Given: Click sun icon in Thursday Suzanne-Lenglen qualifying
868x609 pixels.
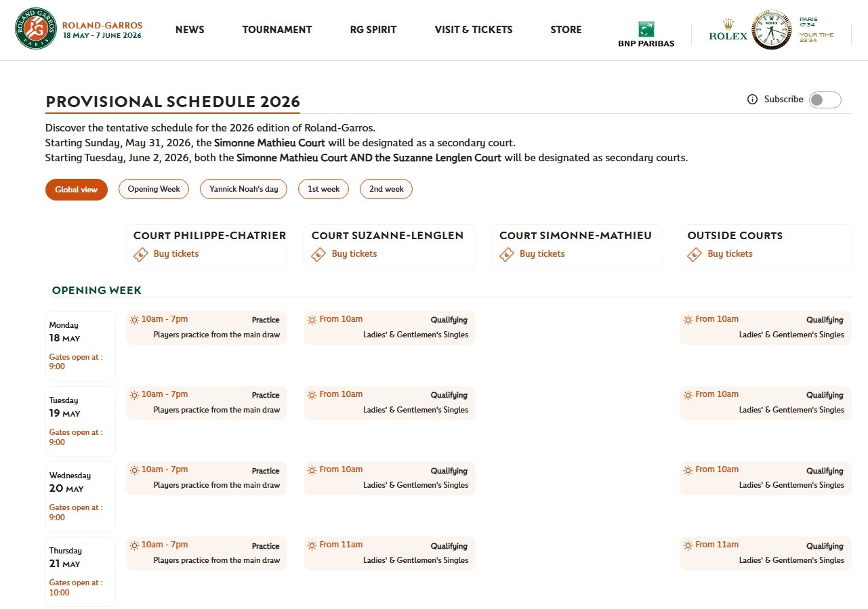Looking at the screenshot, I should [x=312, y=545].
